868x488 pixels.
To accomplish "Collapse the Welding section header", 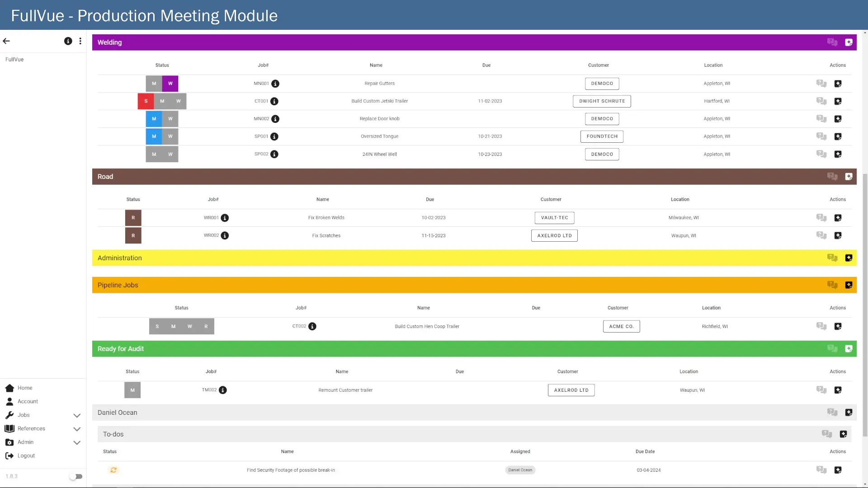I will (474, 42).
